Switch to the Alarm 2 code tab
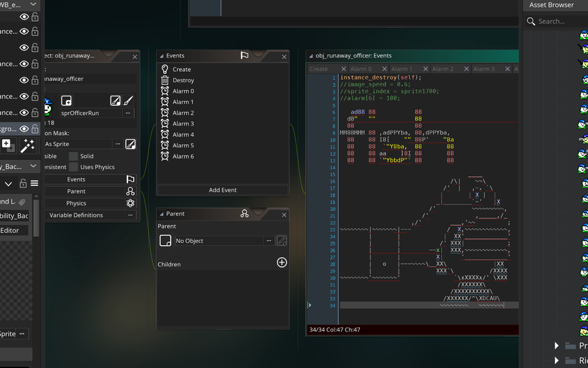Viewport: 588px width, 368px height. [x=442, y=69]
